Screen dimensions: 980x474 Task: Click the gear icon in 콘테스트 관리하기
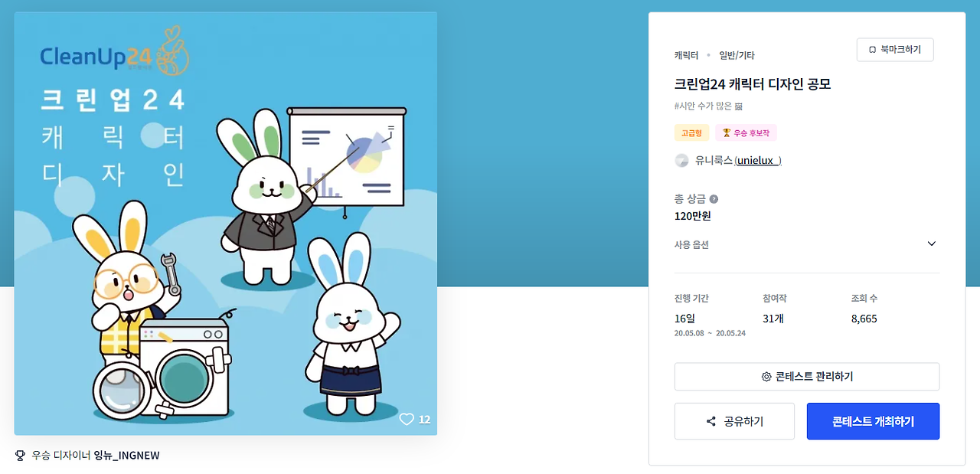tap(766, 377)
